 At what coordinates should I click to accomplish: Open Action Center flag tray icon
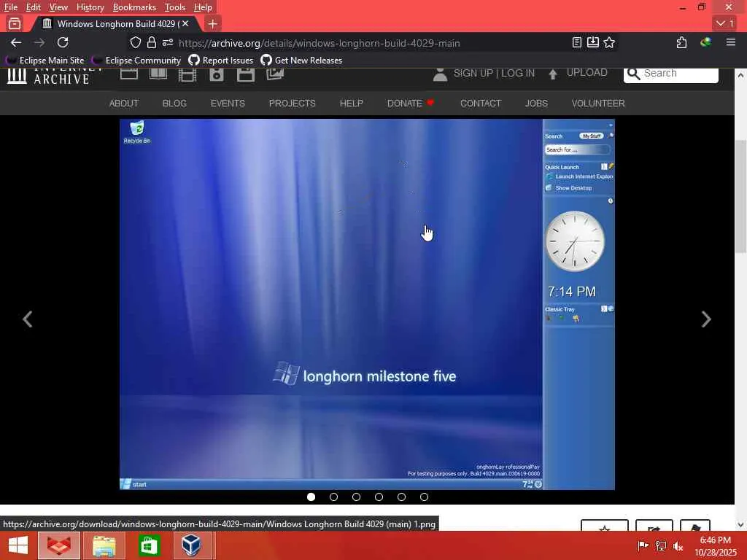[x=643, y=545]
